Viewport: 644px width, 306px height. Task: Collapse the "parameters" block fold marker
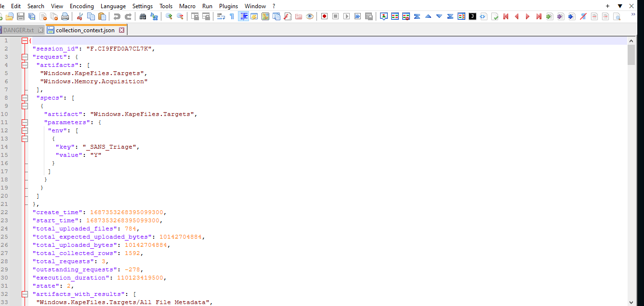click(25, 123)
